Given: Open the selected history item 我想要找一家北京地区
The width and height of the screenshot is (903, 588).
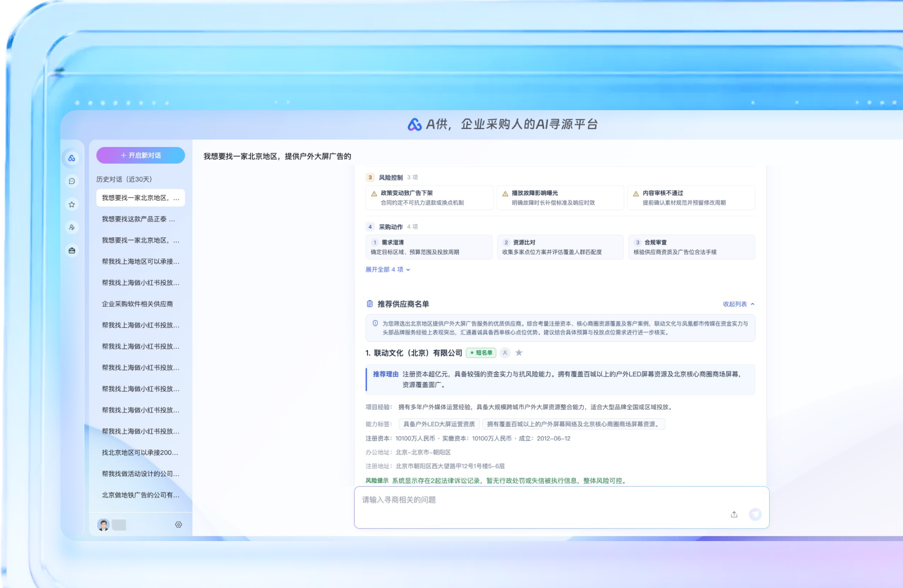Looking at the screenshot, I should pyautogui.click(x=140, y=198).
